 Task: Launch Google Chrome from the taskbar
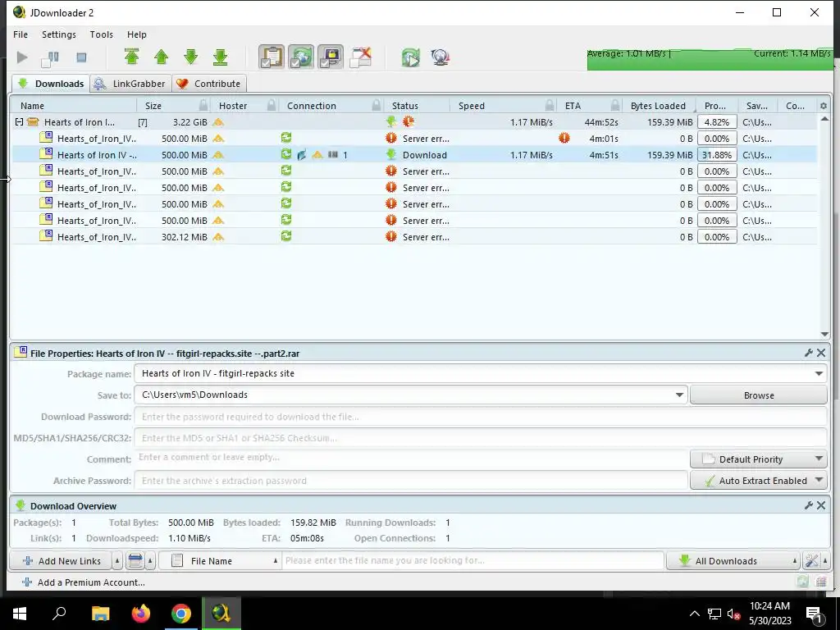pos(181,614)
